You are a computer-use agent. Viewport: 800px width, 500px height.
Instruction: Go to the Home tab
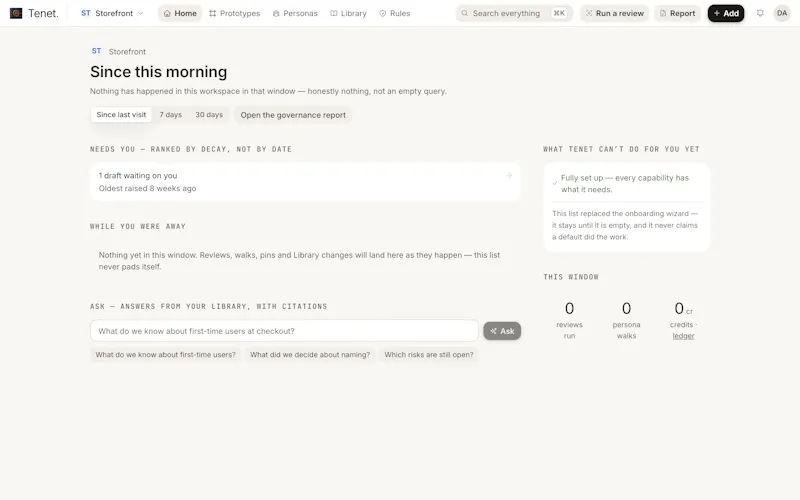point(180,13)
